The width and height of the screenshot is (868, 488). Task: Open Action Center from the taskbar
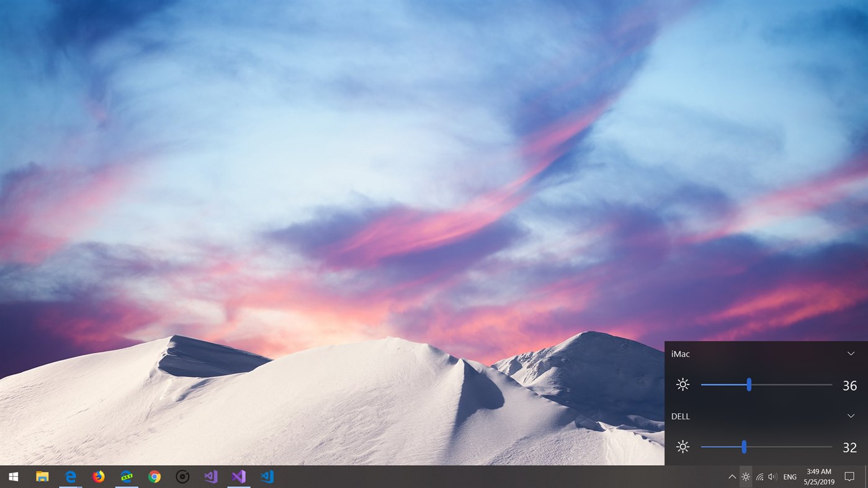click(x=850, y=476)
